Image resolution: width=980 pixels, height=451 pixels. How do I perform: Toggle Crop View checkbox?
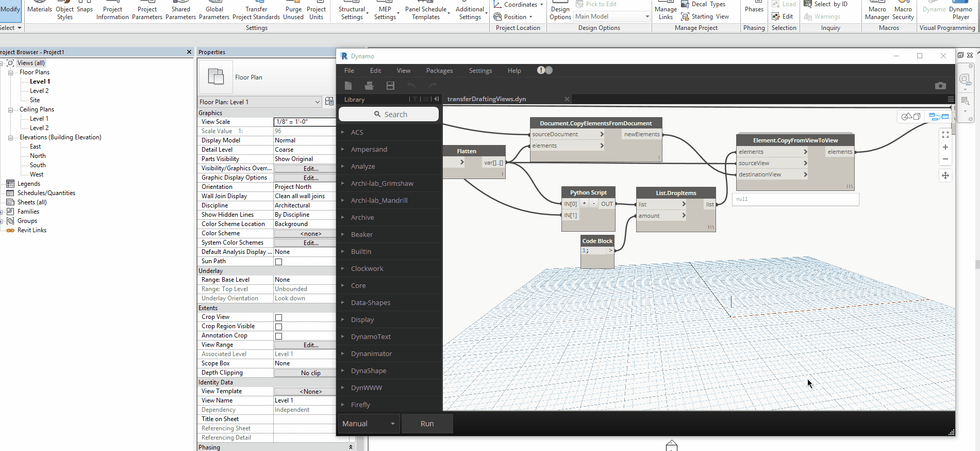[x=278, y=317]
